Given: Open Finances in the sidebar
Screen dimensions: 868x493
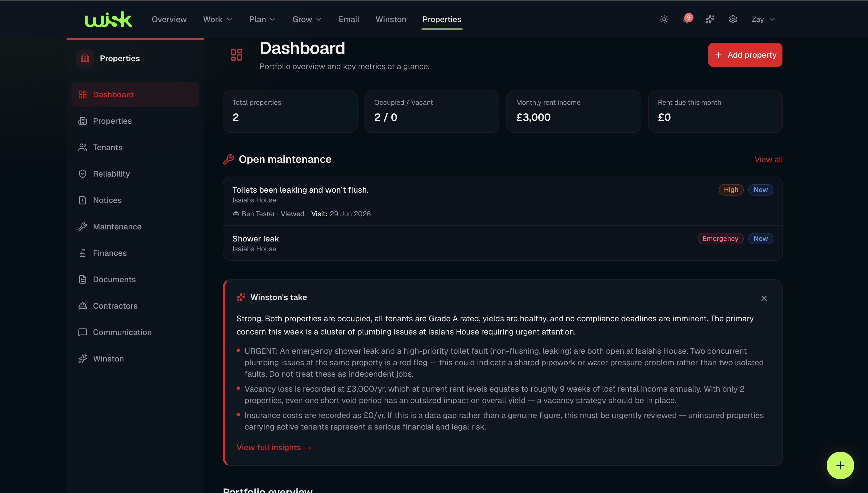Looking at the screenshot, I should click(135, 253).
